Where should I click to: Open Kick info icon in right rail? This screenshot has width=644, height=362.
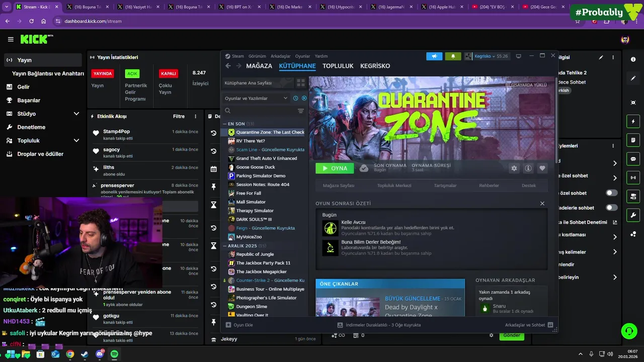coord(633,59)
